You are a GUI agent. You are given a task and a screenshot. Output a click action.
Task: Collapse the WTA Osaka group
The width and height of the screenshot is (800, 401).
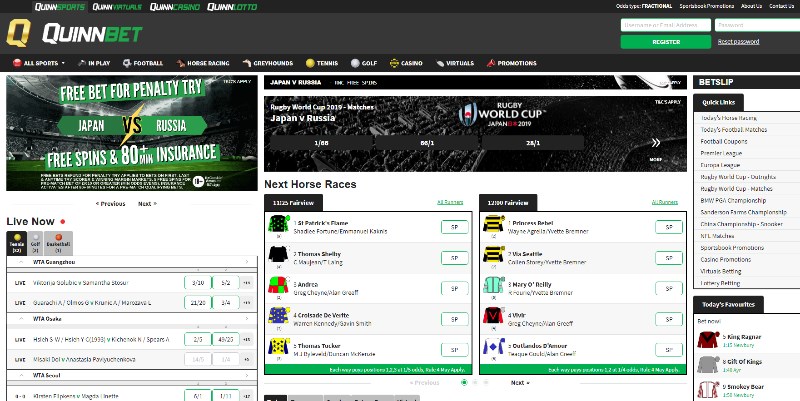[21, 318]
